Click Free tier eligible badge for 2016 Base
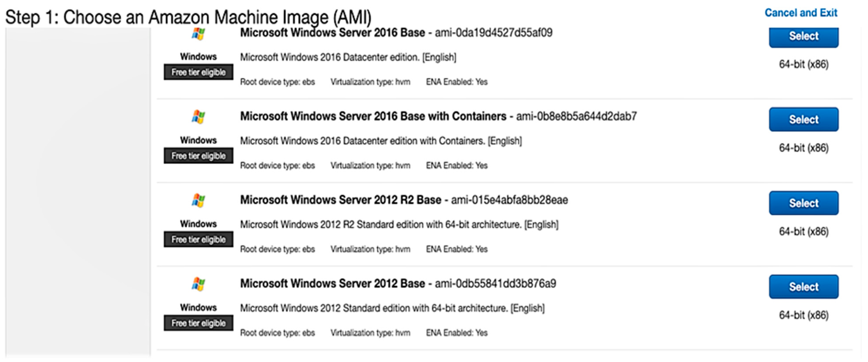 click(x=199, y=72)
